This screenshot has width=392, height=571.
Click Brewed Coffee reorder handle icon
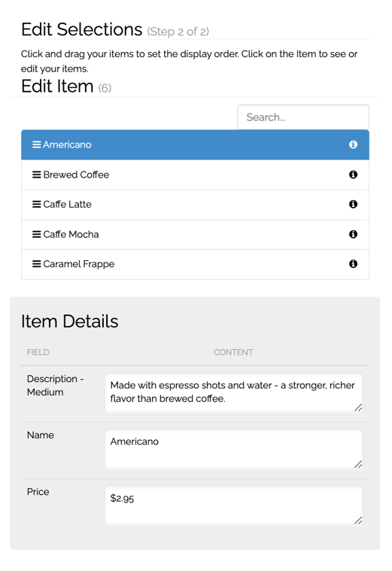(36, 175)
